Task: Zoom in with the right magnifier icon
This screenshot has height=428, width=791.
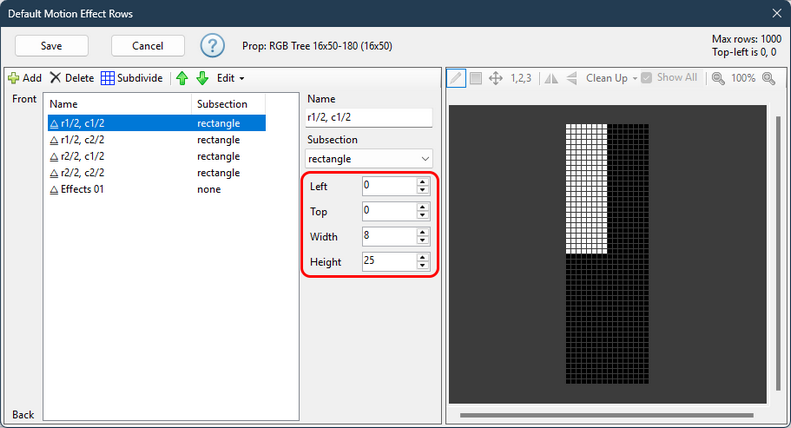Action: (769, 78)
